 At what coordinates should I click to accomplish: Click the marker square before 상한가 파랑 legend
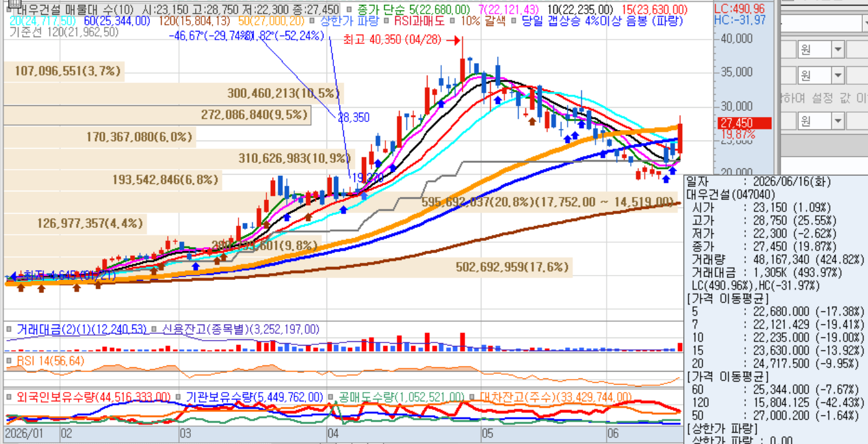coord(312,21)
